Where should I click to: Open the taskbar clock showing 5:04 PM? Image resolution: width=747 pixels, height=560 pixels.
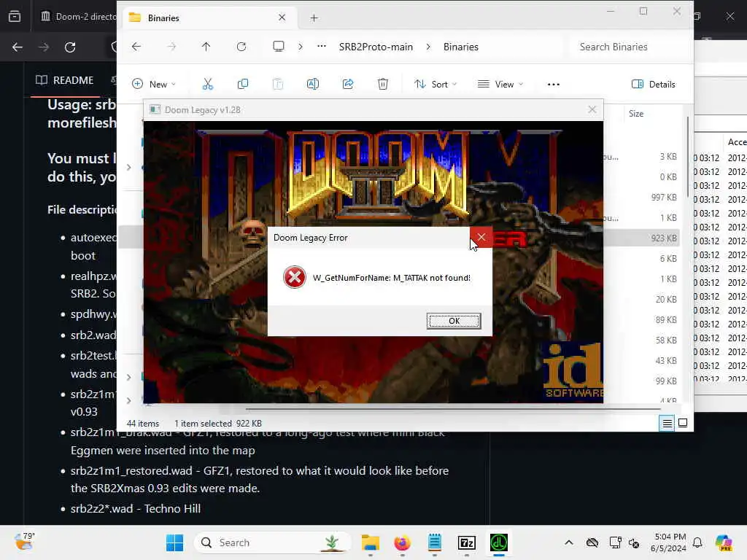[670, 542]
